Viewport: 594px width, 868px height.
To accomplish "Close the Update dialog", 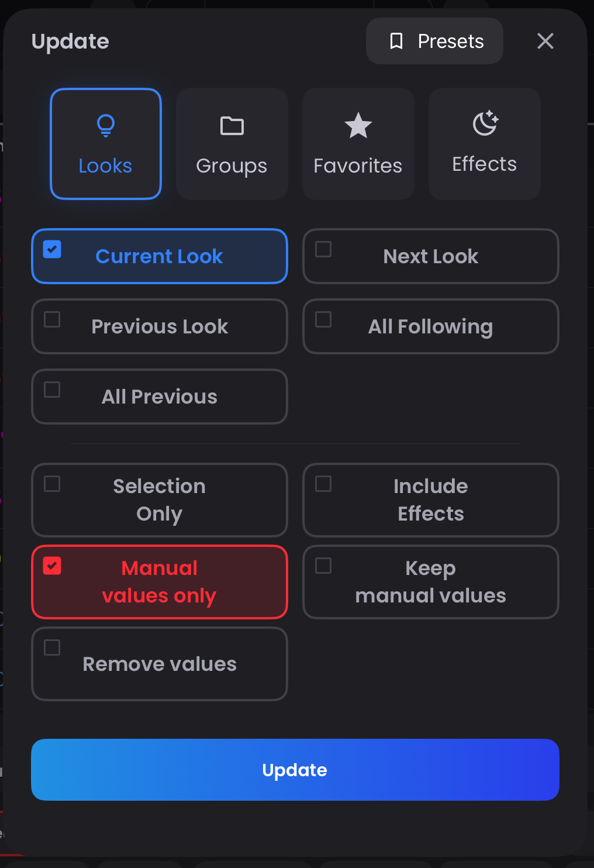I will tap(545, 41).
